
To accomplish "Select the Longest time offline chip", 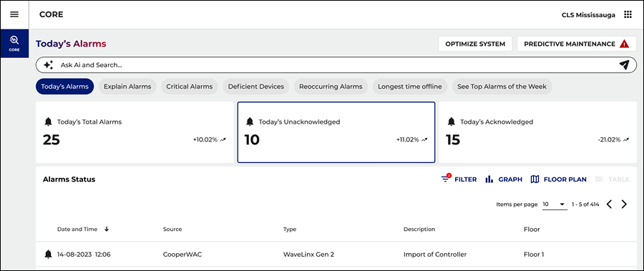I will 410,87.
